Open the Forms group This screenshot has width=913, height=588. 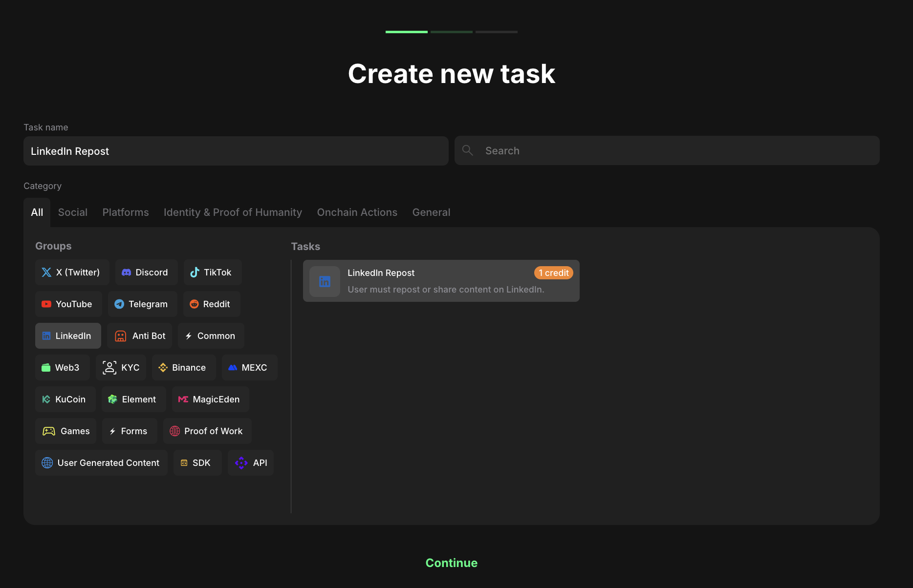(x=130, y=431)
